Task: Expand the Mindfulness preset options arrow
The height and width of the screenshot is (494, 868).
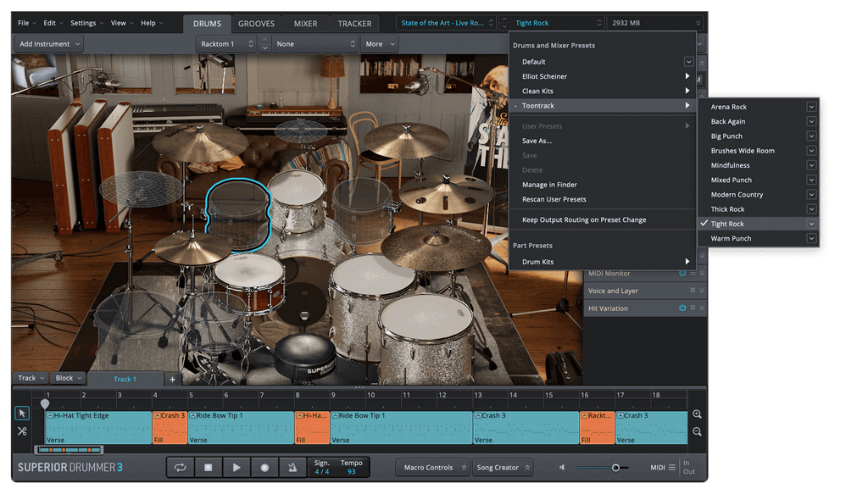Action: 811,165
